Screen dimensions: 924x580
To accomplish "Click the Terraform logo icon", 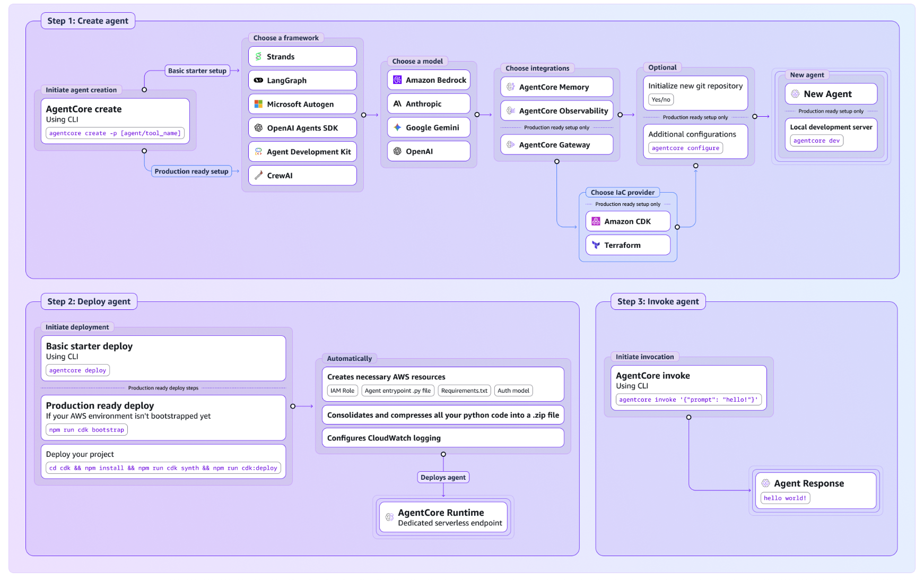I will tap(596, 245).
